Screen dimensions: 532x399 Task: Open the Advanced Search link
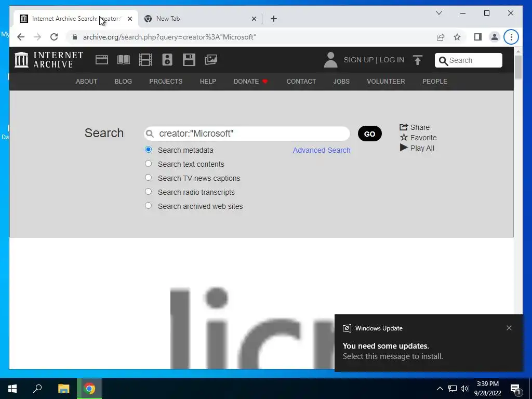(x=321, y=150)
